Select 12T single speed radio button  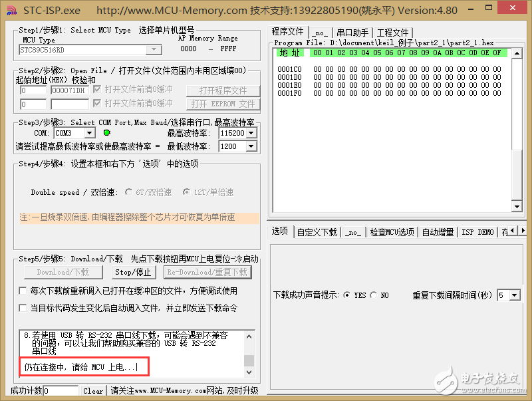[186, 192]
